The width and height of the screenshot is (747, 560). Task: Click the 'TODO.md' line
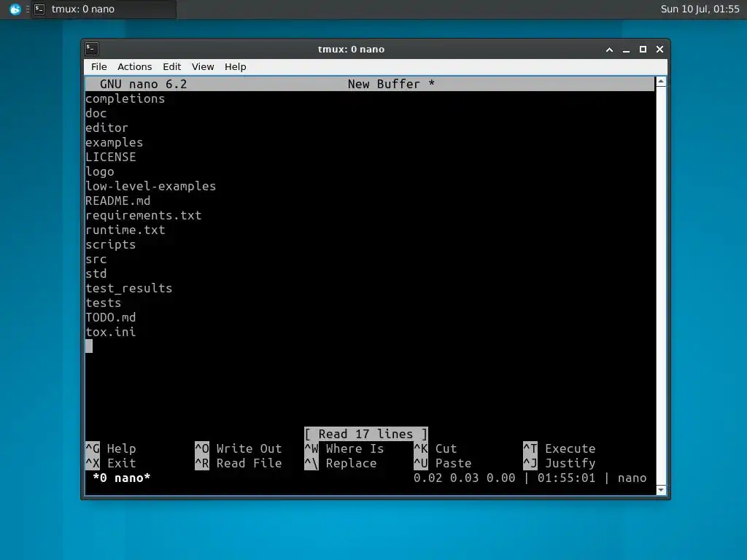[x=111, y=318]
